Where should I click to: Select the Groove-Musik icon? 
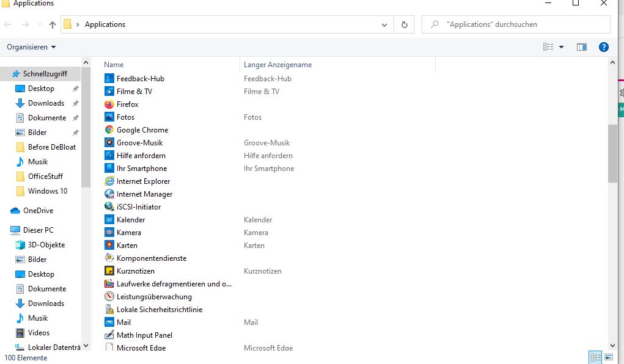(109, 142)
